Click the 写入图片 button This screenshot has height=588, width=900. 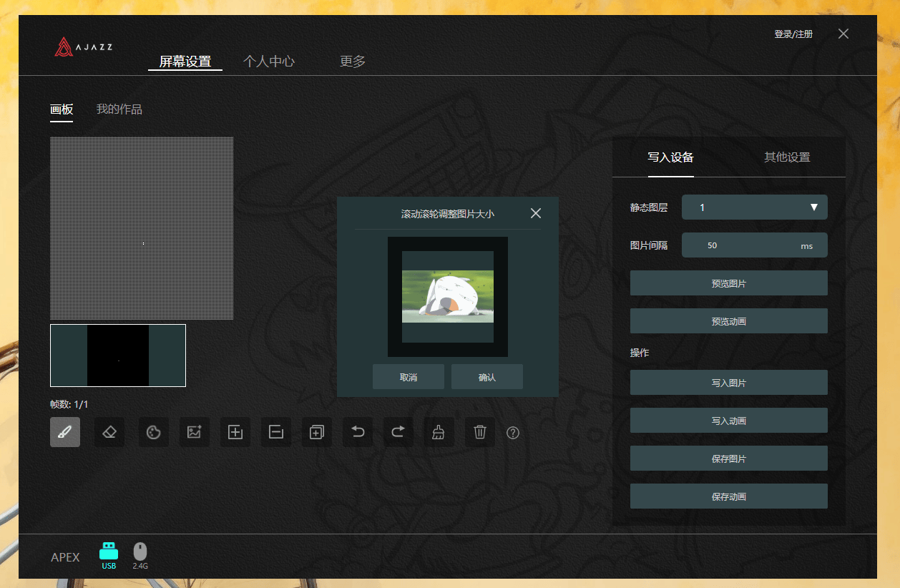tap(729, 383)
